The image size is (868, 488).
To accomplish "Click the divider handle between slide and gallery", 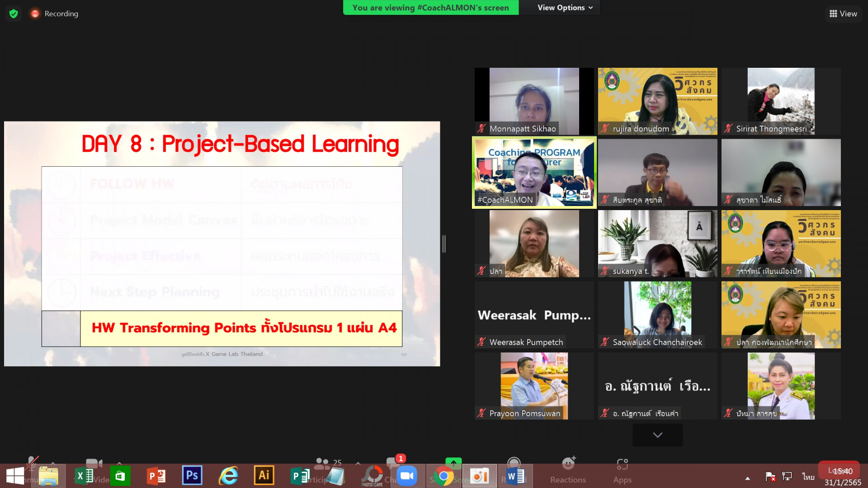I will point(443,244).
